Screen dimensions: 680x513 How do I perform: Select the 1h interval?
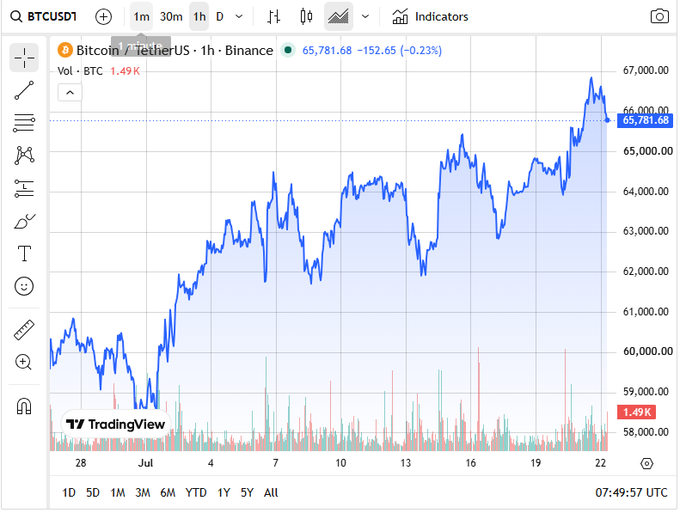[x=199, y=17]
